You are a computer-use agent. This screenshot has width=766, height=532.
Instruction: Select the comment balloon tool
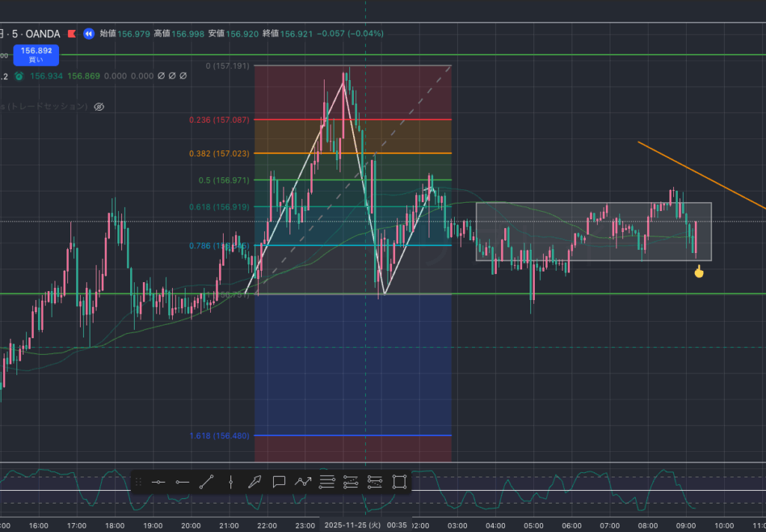coord(279,482)
